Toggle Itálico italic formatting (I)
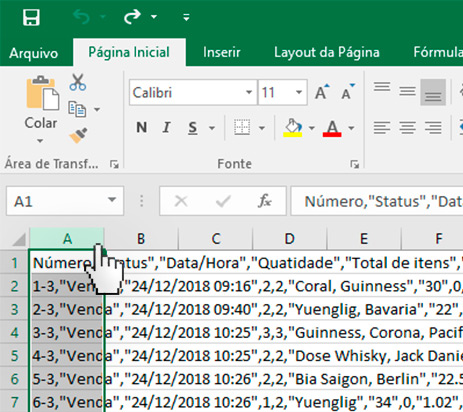 click(166, 127)
